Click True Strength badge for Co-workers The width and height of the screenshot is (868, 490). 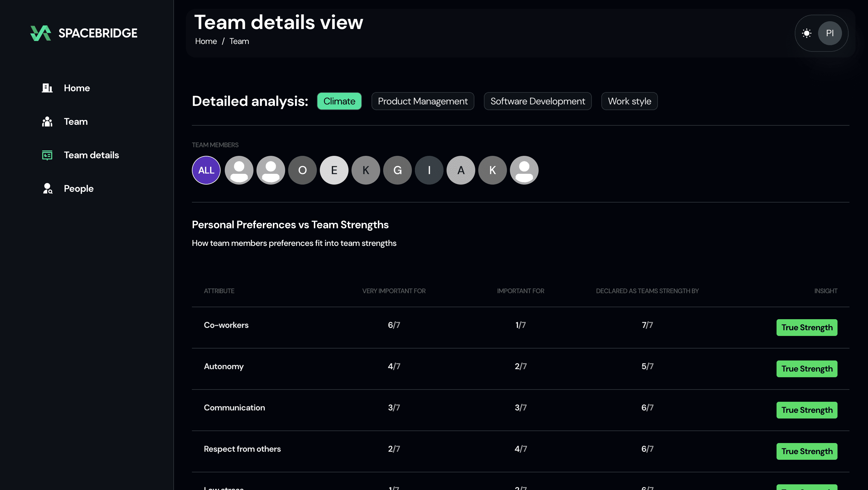(807, 328)
